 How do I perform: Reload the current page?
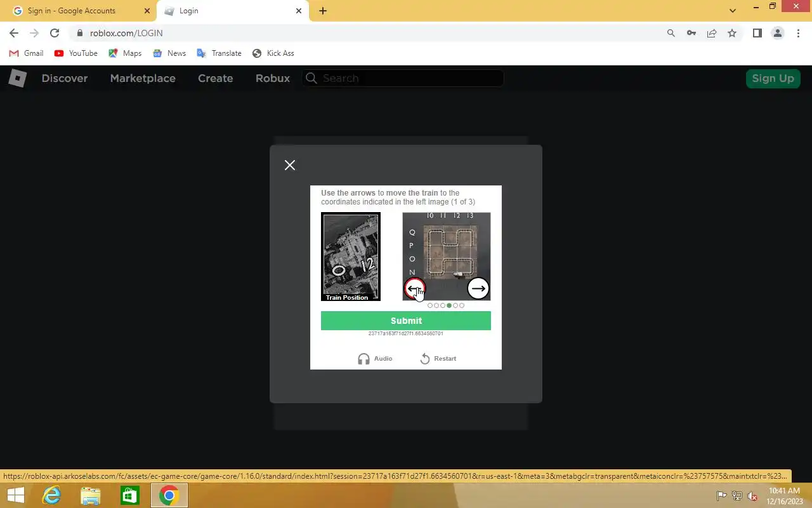(x=55, y=33)
